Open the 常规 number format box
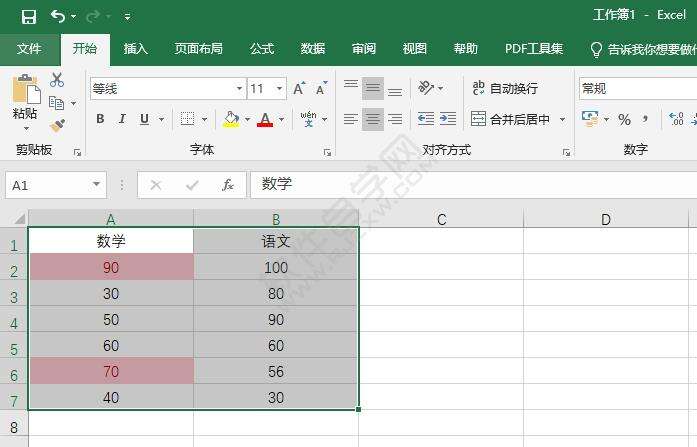This screenshot has width=697, height=447. pos(638,88)
